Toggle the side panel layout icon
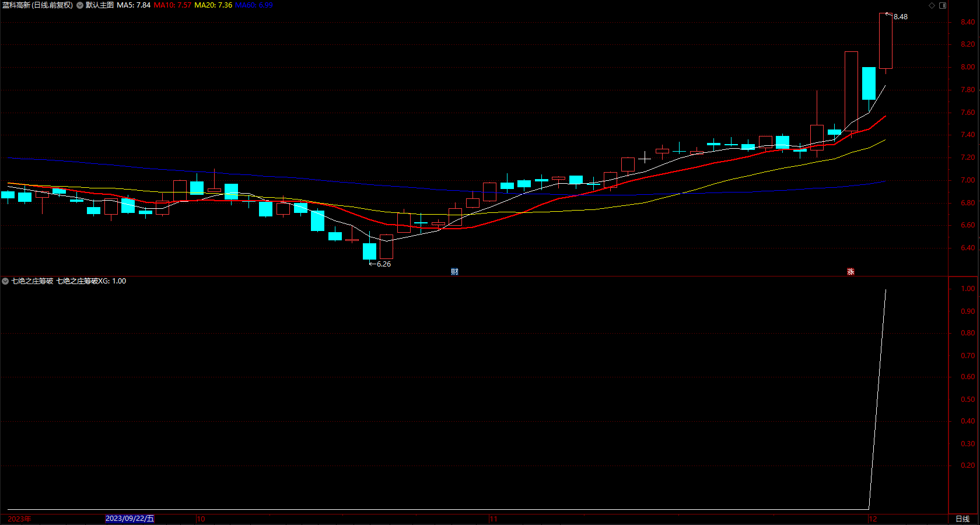Image resolution: width=980 pixels, height=525 pixels. coord(943,5)
